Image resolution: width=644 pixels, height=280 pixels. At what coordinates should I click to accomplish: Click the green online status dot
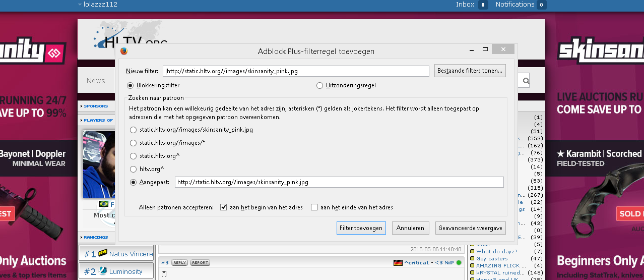tap(459, 263)
